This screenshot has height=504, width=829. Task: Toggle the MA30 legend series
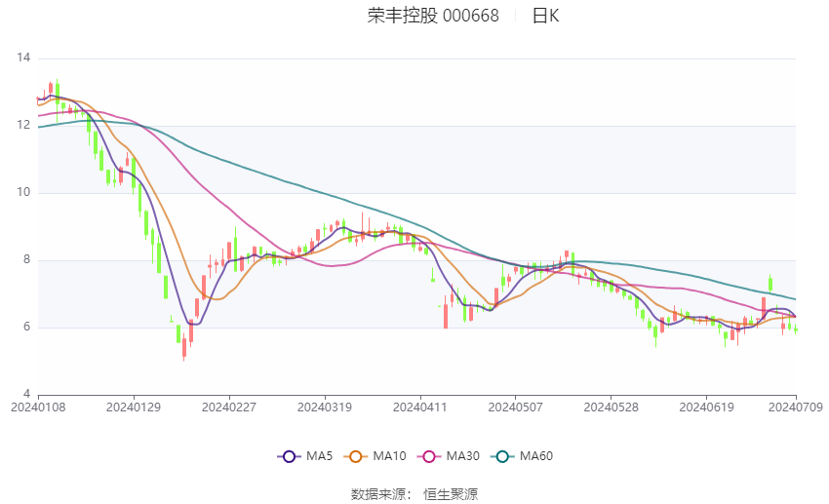click(449, 456)
